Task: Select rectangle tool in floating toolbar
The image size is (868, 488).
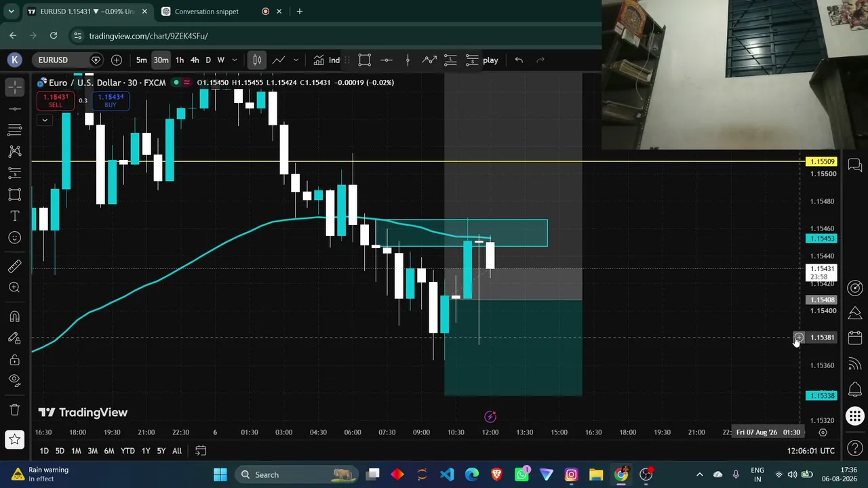Action: tap(365, 60)
